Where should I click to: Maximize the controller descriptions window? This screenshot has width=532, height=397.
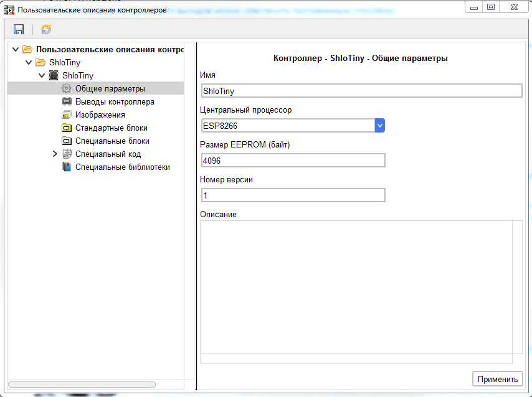(491, 7)
